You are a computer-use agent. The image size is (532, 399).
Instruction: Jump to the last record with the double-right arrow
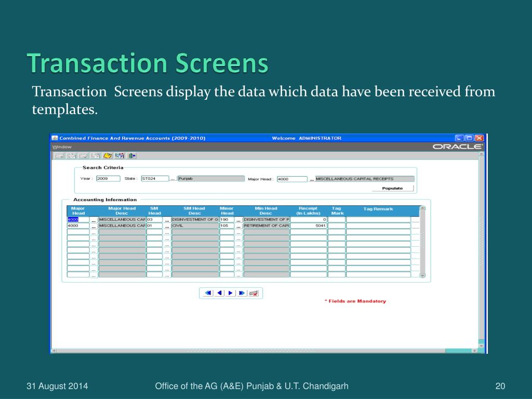(x=242, y=293)
